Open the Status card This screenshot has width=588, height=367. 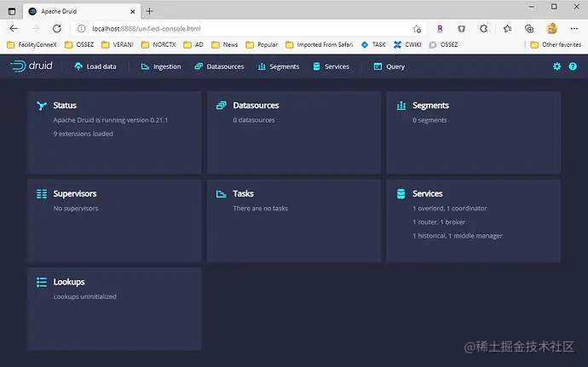[x=114, y=133]
